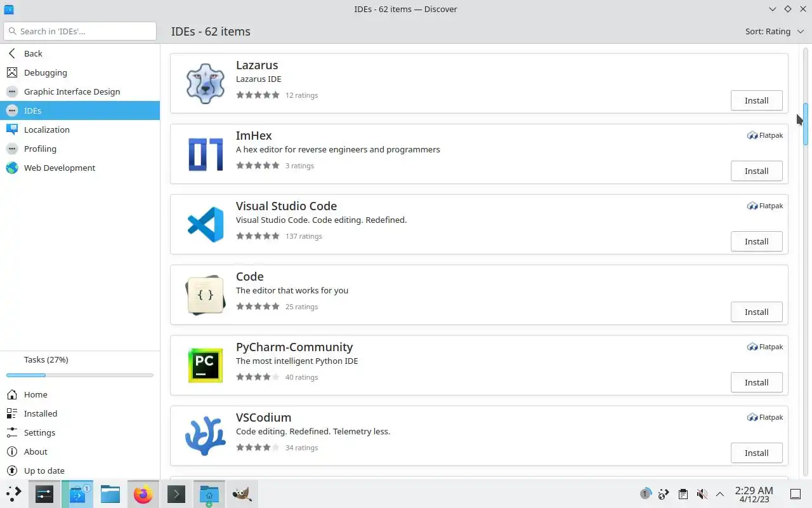Select the Debugging category
The height and width of the screenshot is (508, 812).
80,72
